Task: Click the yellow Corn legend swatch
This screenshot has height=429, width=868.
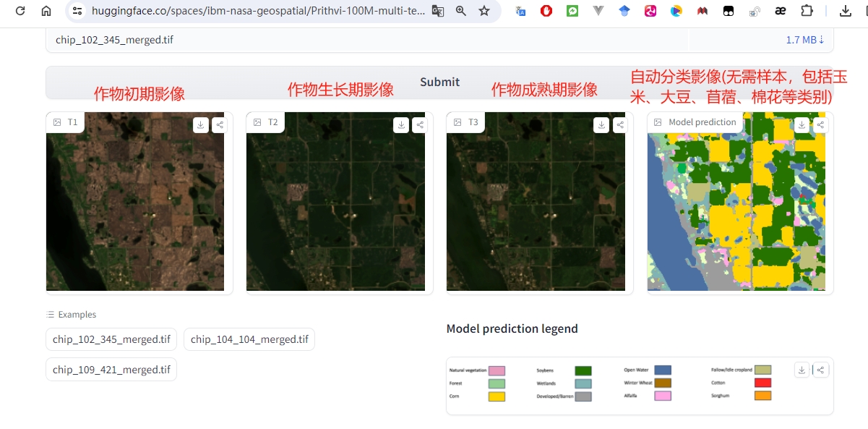Action: point(495,396)
